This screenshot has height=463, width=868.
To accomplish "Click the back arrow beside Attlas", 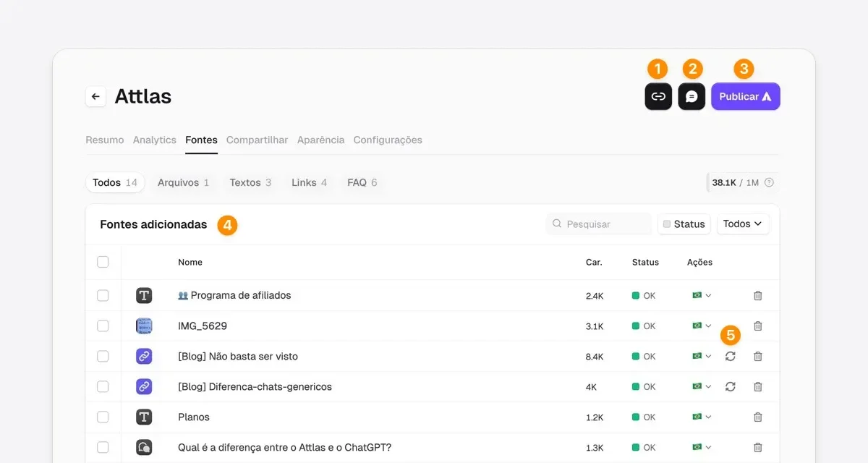I will (95, 95).
